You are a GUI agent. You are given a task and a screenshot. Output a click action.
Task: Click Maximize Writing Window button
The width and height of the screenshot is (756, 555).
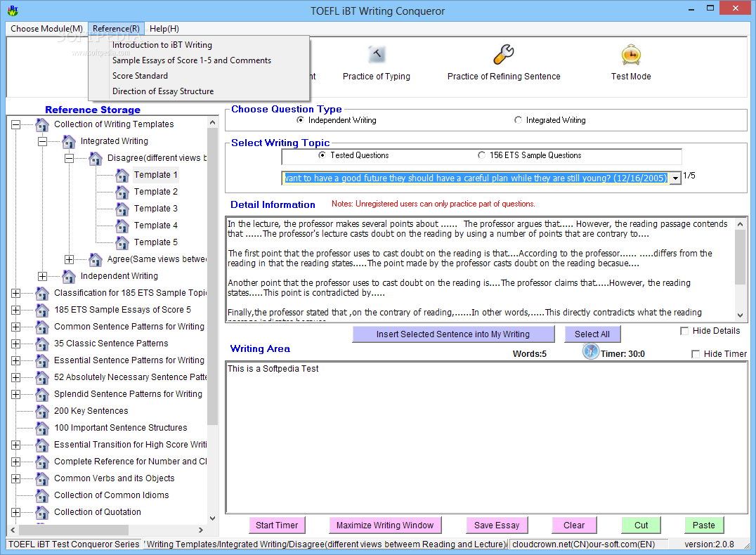coord(385,525)
